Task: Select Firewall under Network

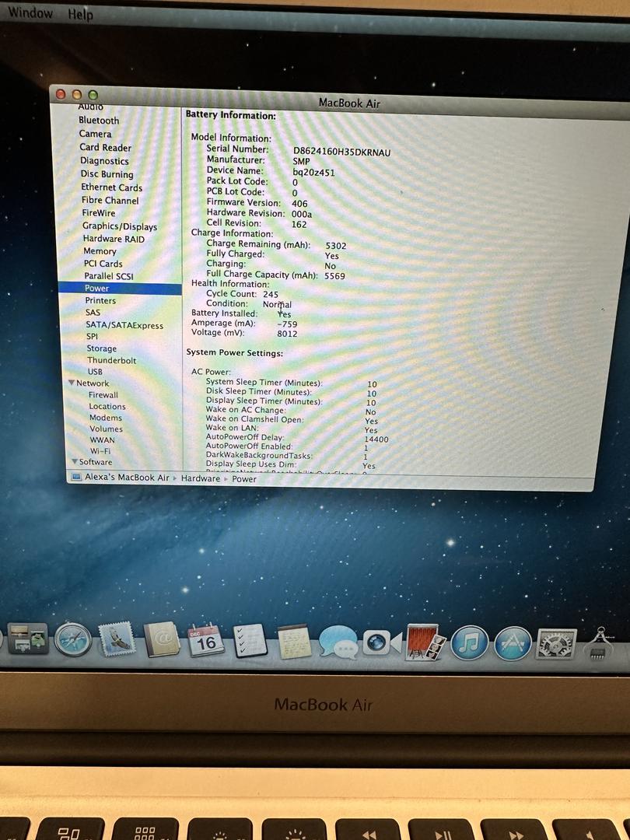Action: click(103, 395)
